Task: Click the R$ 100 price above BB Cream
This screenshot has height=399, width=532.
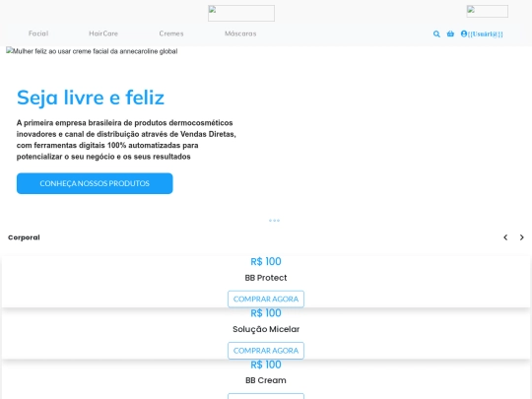Action: pyautogui.click(x=266, y=365)
